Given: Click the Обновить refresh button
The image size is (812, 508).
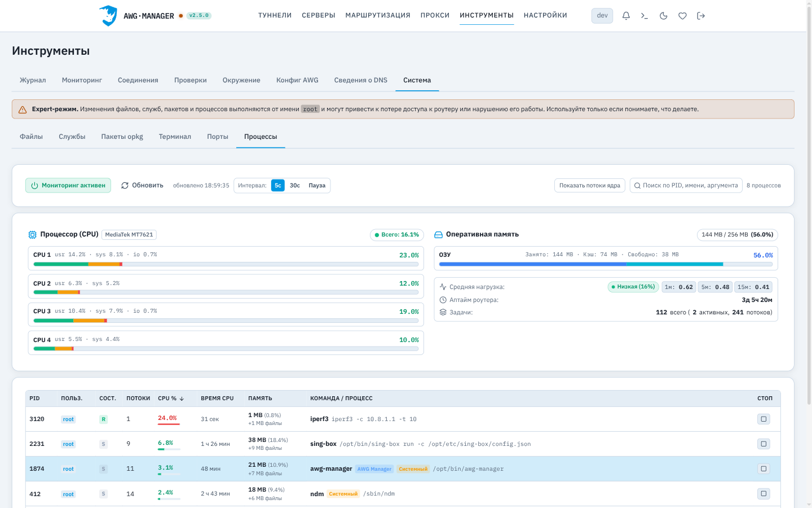Looking at the screenshot, I should point(142,185).
